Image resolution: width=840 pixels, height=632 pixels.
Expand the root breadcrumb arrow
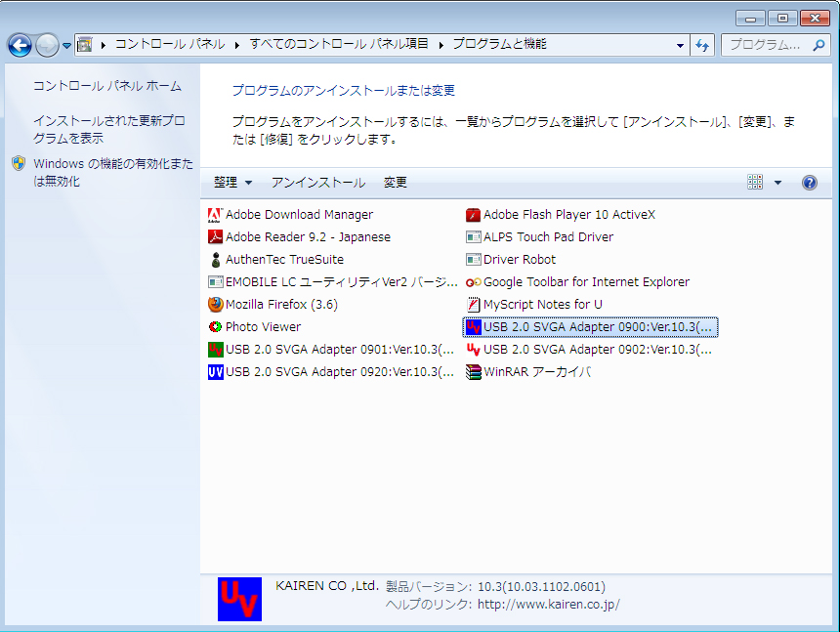(103, 45)
